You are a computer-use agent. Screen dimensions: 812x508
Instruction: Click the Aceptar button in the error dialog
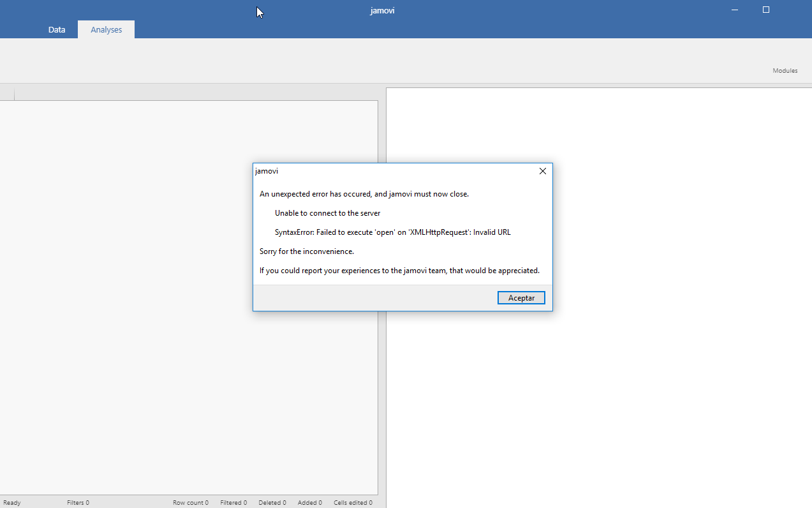pos(521,298)
